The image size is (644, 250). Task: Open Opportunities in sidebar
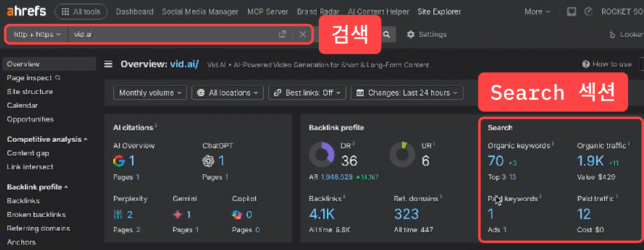coord(30,119)
